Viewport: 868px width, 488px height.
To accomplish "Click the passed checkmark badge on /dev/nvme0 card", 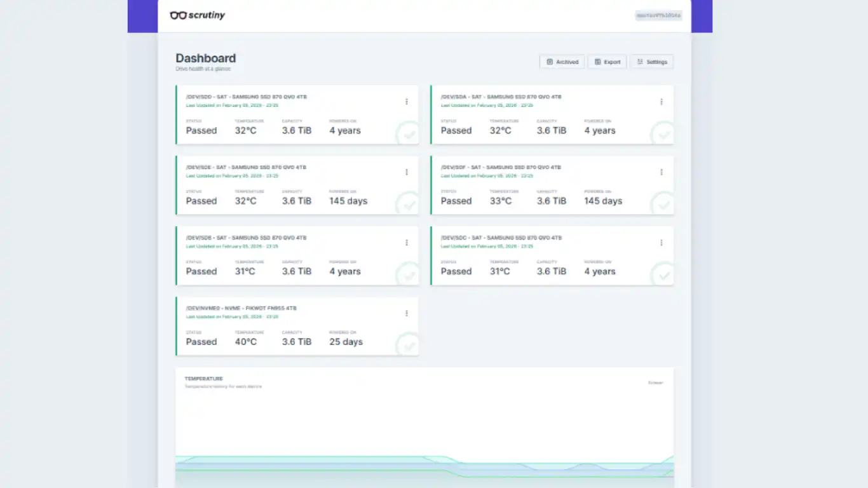I will 409,345.
